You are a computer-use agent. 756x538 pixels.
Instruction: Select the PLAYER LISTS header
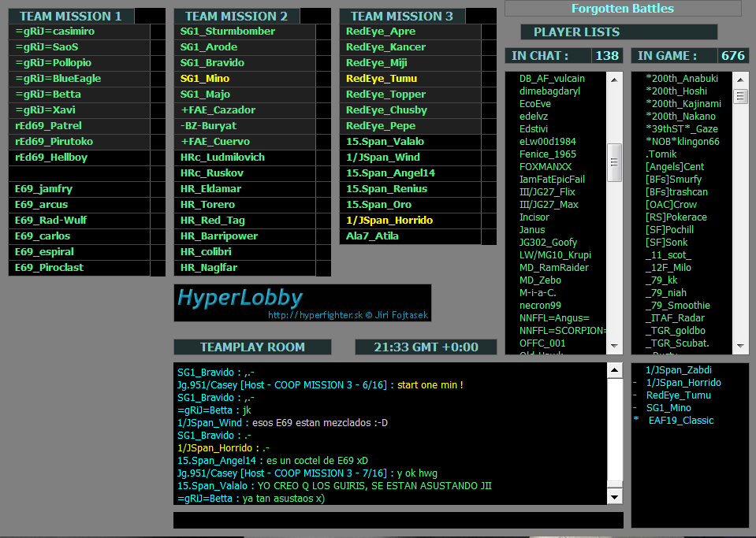coord(619,32)
